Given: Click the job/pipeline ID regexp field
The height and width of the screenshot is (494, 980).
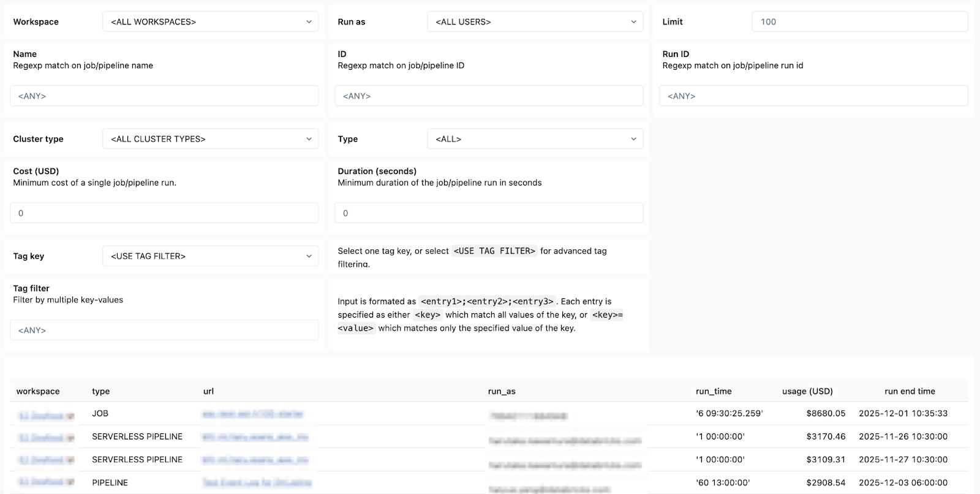Looking at the screenshot, I should (x=489, y=96).
